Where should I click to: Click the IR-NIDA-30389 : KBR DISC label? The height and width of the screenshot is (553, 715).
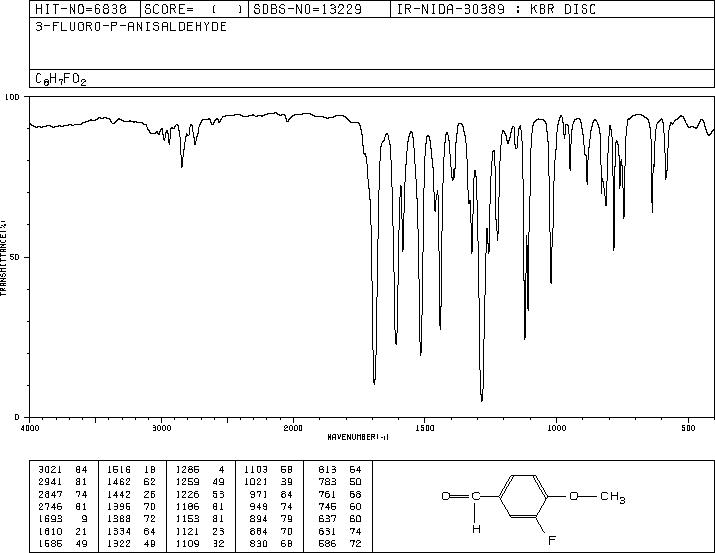click(496, 9)
